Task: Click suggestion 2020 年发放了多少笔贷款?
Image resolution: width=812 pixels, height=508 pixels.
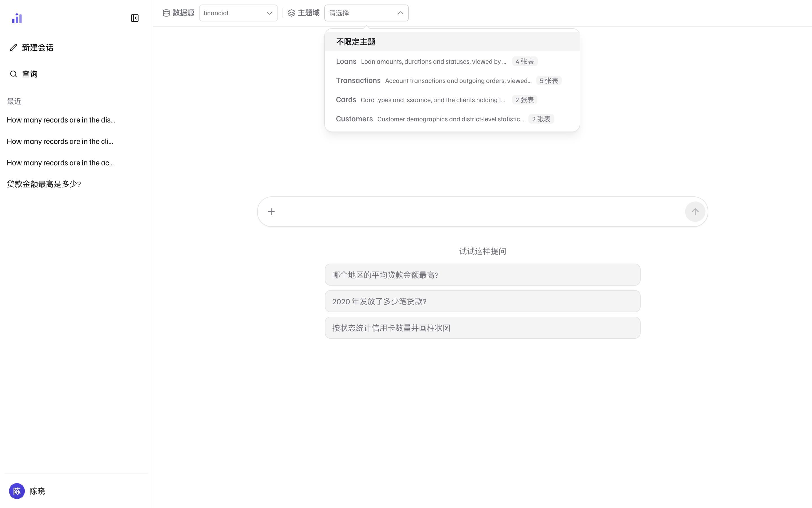Action: (x=482, y=301)
